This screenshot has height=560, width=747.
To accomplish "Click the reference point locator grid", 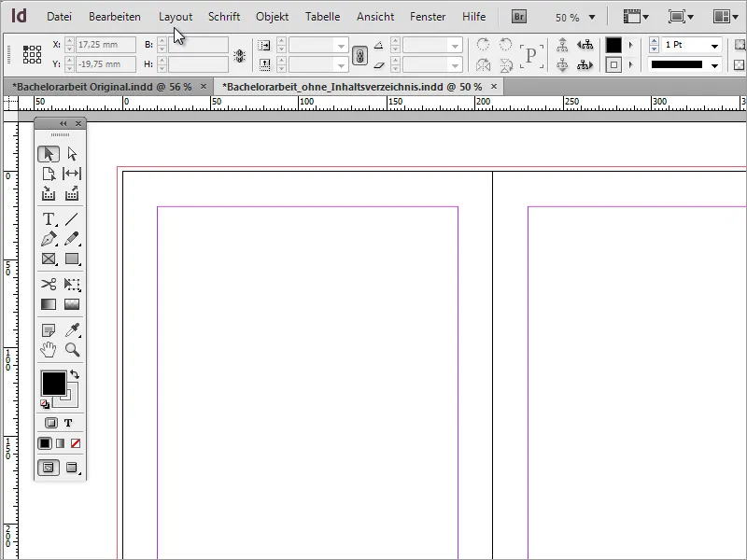I will (32, 55).
